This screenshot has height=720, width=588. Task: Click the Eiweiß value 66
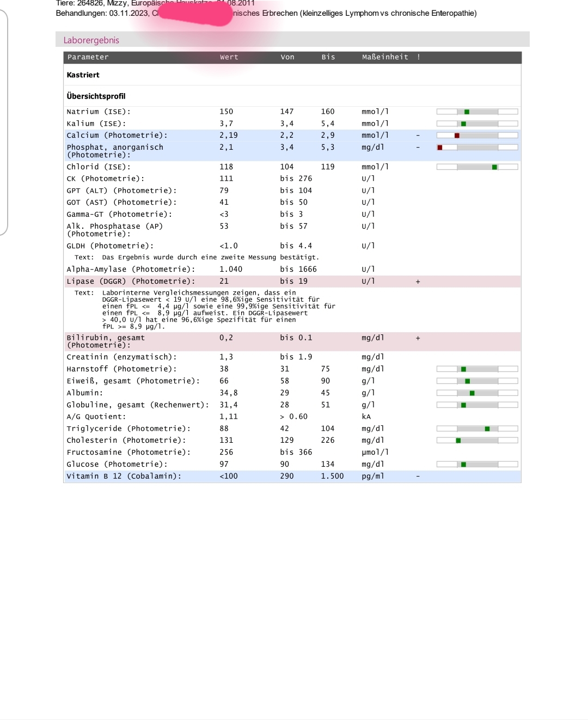pos(224,381)
